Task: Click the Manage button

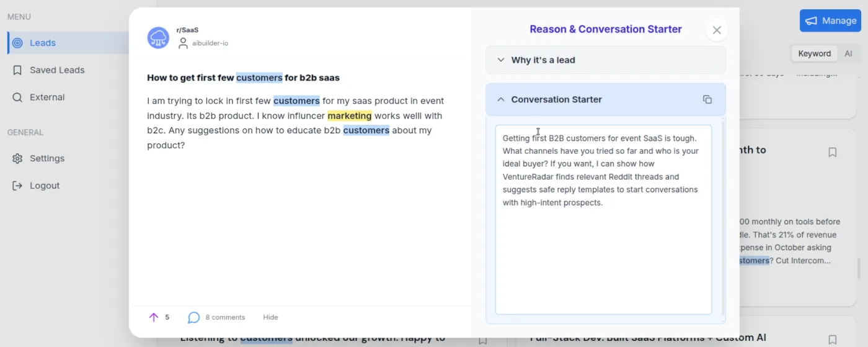Action: pyautogui.click(x=830, y=20)
